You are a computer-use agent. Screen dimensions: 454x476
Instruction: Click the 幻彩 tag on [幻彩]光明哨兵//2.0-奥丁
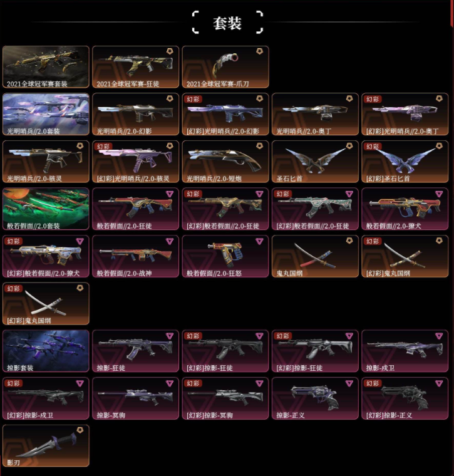click(373, 99)
